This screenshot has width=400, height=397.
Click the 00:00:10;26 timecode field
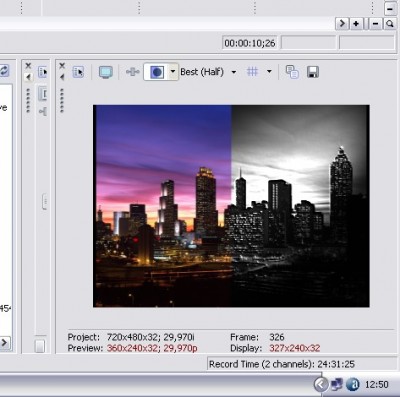pos(250,43)
